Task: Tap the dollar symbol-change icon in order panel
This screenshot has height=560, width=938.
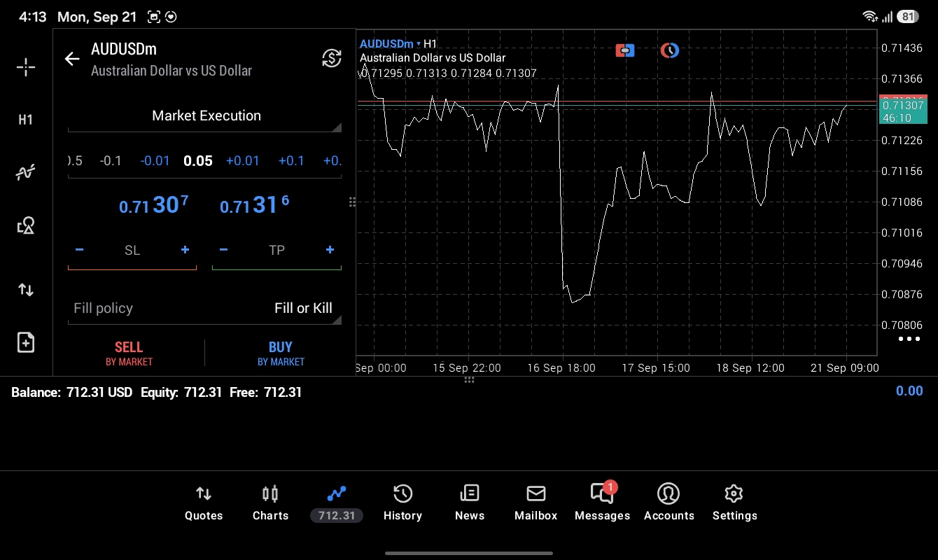Action: (332, 58)
